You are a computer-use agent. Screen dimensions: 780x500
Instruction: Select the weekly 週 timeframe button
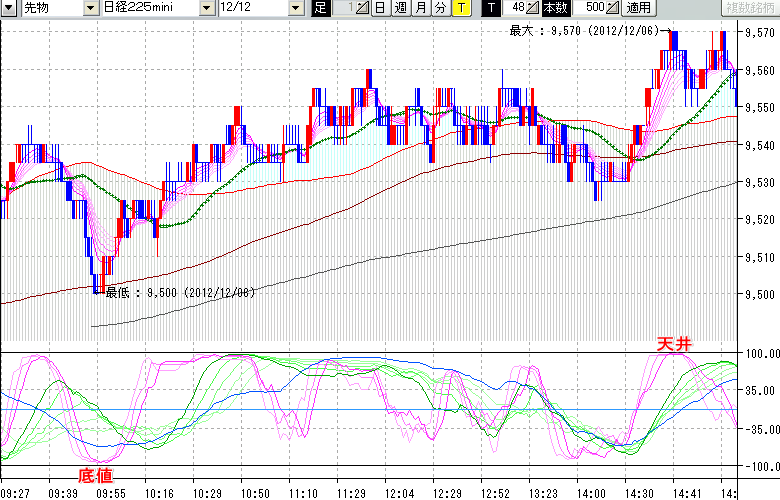tap(400, 8)
